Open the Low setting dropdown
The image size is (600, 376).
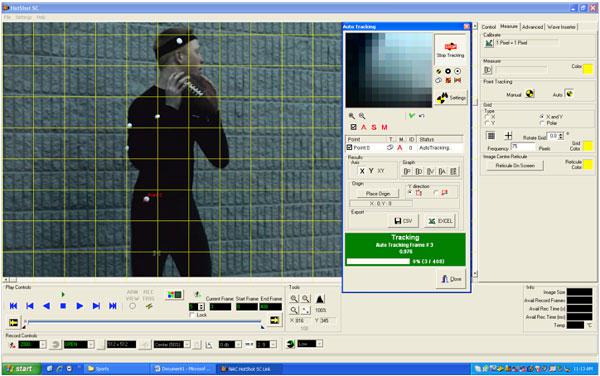(319, 343)
